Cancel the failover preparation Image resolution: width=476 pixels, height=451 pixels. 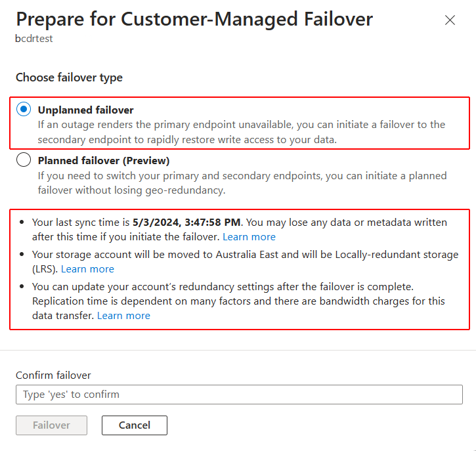(x=134, y=425)
